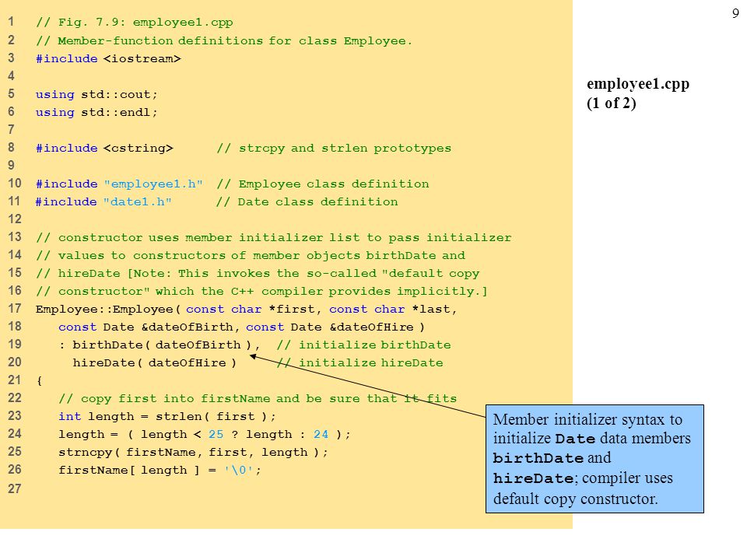The width and height of the screenshot is (747, 560).
Task: Click 'strncpy( firstName, first, length );'
Action: 194,453
